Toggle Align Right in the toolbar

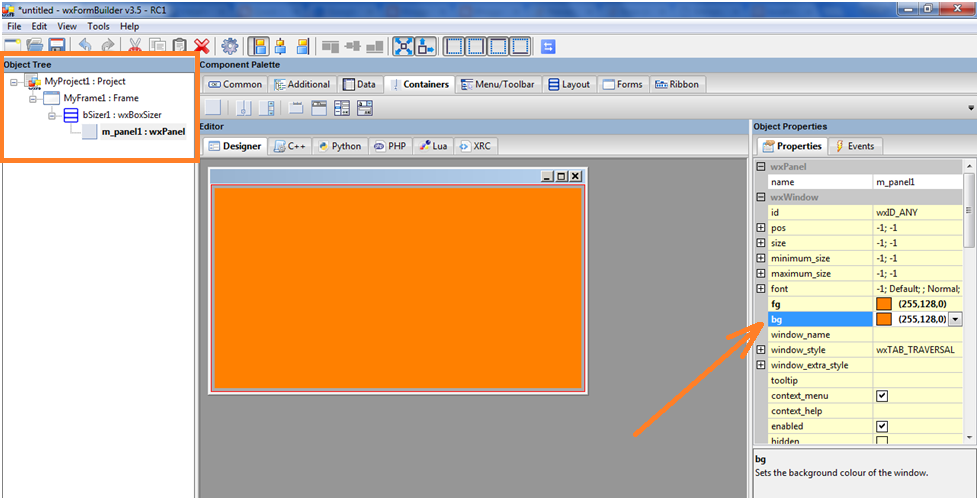pyautogui.click(x=303, y=46)
